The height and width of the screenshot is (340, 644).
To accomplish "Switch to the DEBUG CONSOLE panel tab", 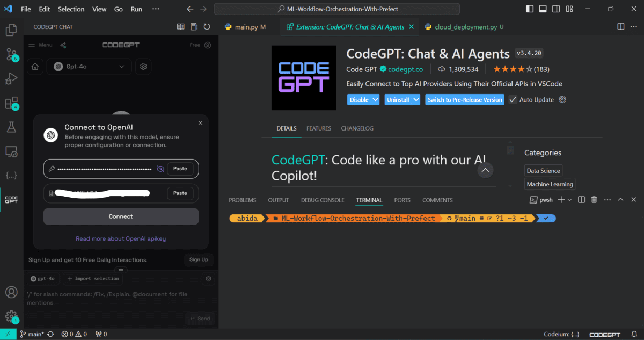I will pos(323,200).
